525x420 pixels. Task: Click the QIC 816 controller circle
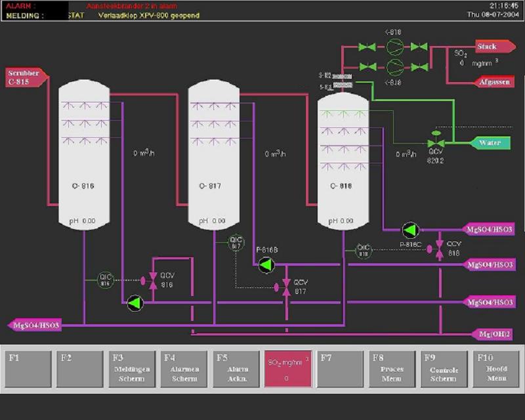click(x=106, y=280)
